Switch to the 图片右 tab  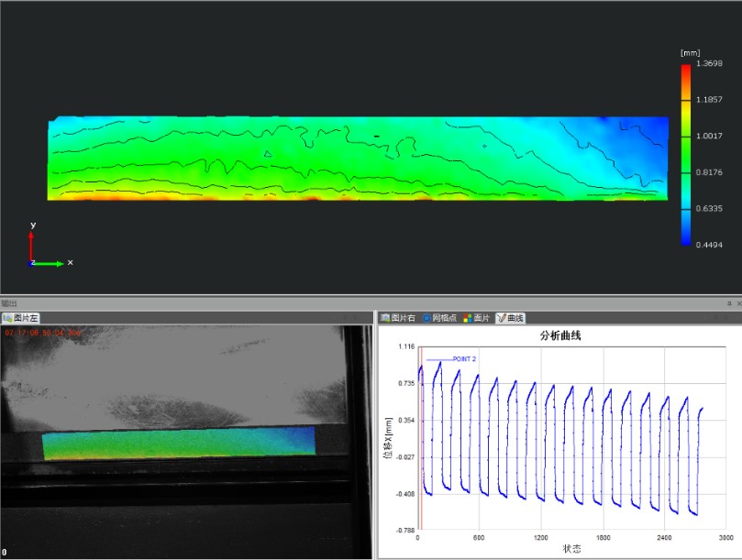pyautogui.click(x=398, y=318)
